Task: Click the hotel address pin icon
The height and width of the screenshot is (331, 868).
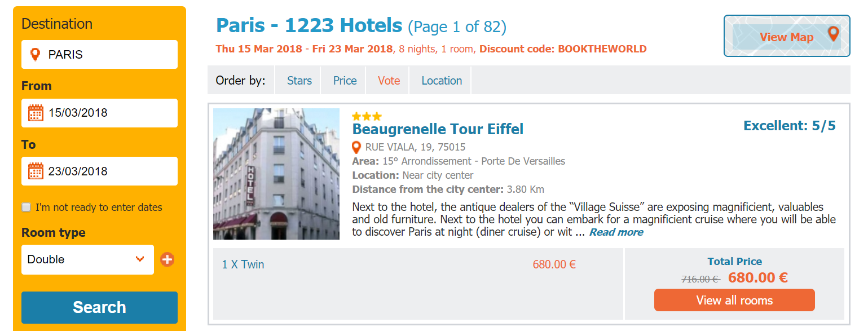Action: (x=356, y=148)
